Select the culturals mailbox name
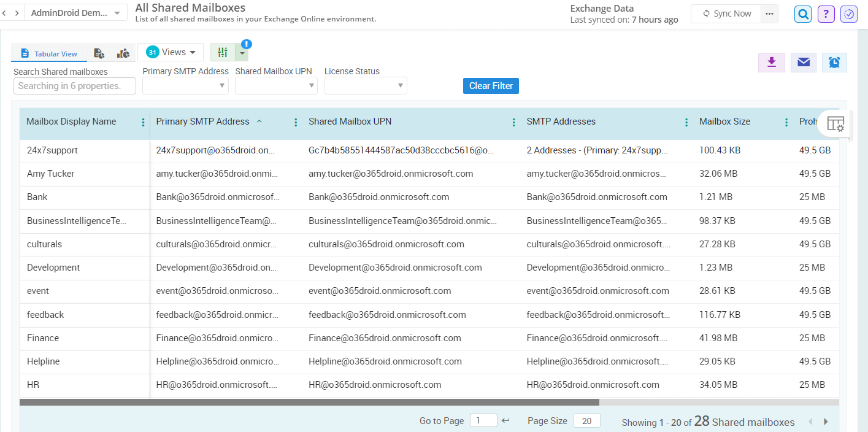This screenshot has height=432, width=868. (x=44, y=244)
